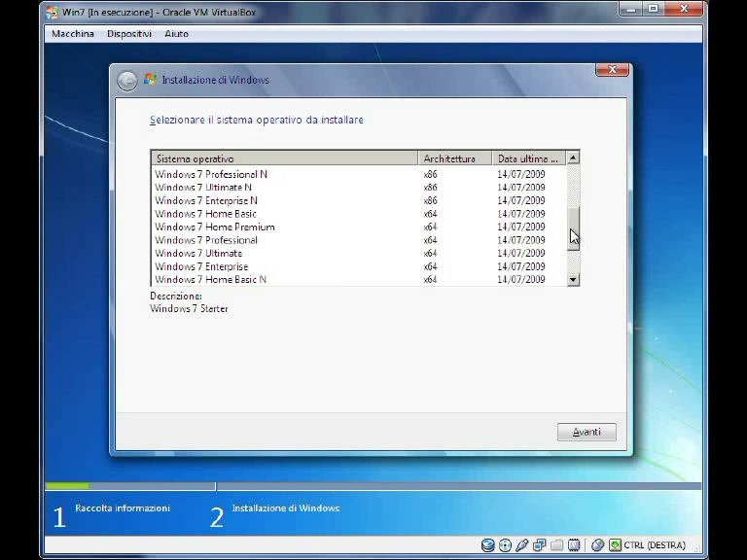
Task: Click the hard disk activity status icon
Action: [x=487, y=544]
